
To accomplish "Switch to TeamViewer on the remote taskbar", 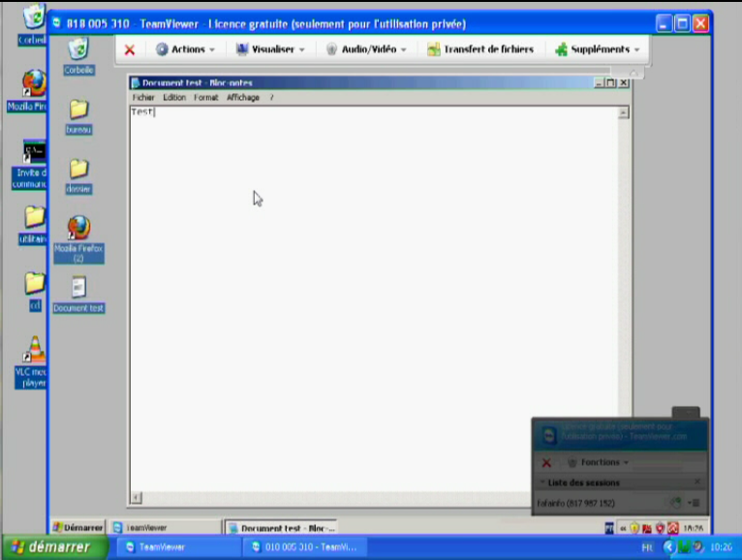I will coord(166,527).
